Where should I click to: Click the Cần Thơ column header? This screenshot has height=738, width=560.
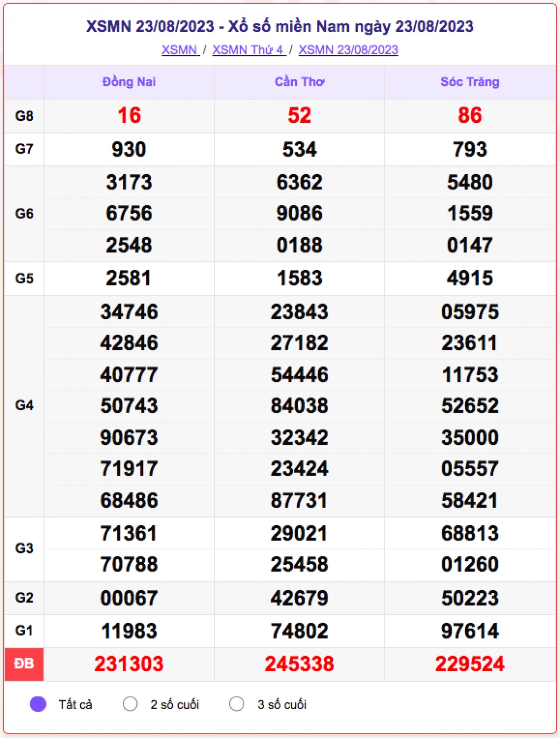pyautogui.click(x=300, y=82)
